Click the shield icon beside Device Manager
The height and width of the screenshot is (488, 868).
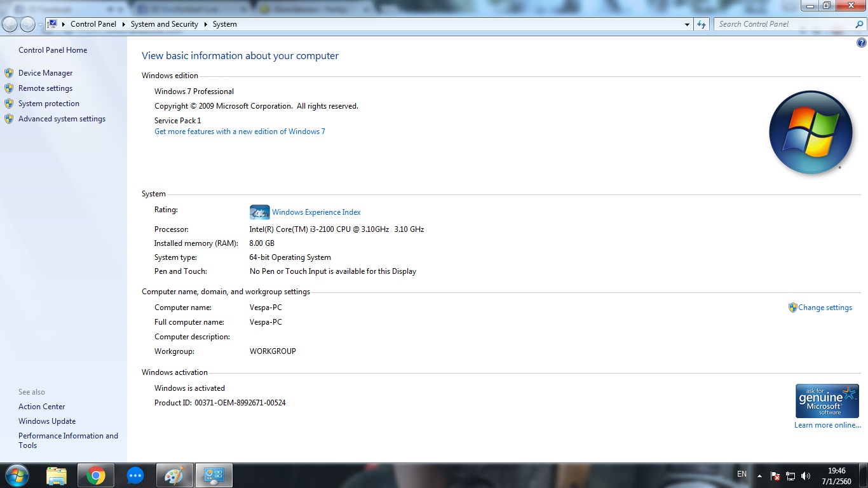pyautogui.click(x=9, y=73)
